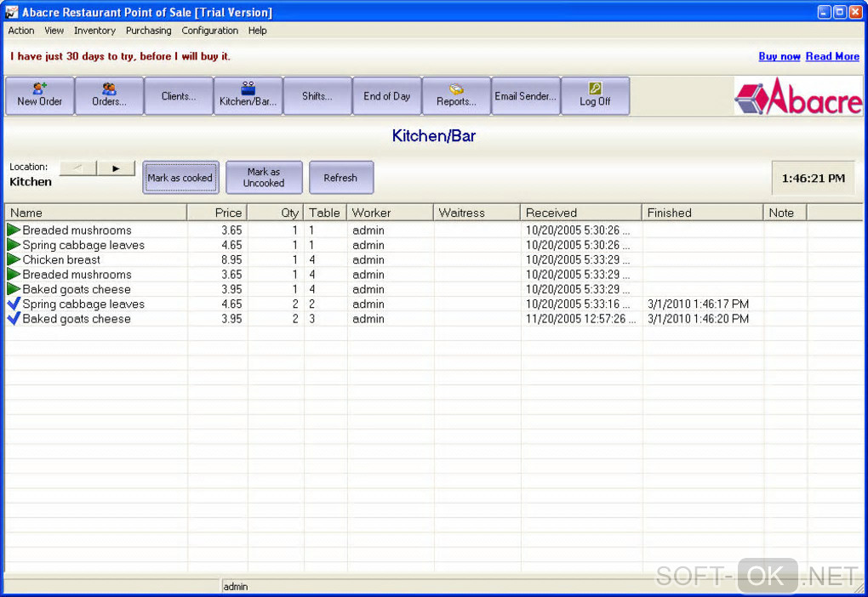The image size is (868, 597).
Task: Click the Mark as cooked button
Action: pos(180,178)
